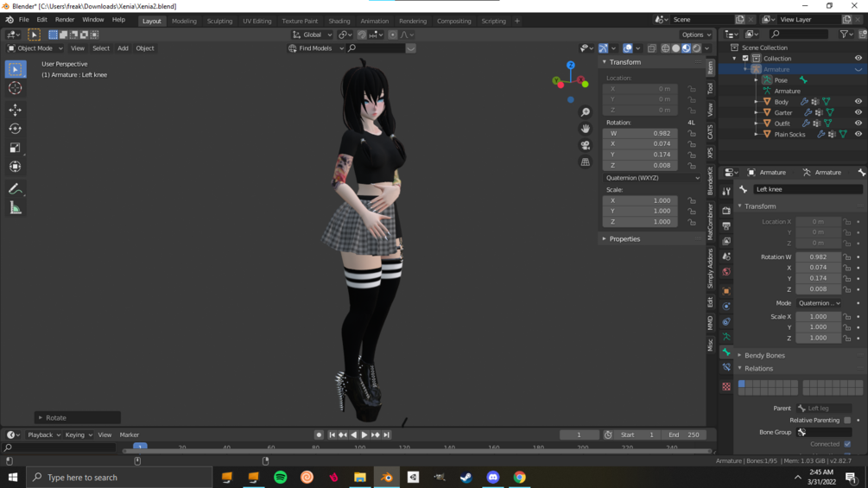Screen dimensions: 868x488
Task: Toggle X-ray viewport display
Action: pyautogui.click(x=651, y=48)
